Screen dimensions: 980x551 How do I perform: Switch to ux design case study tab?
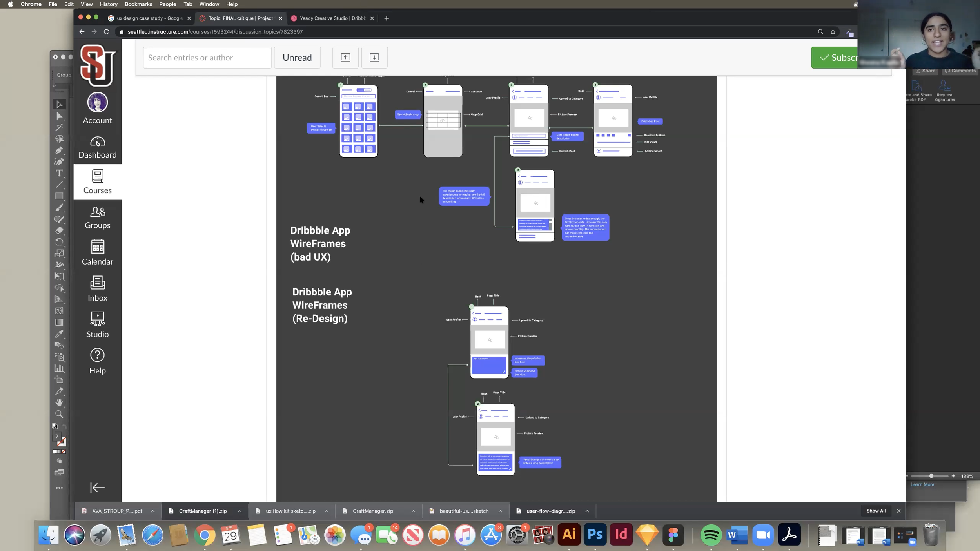pyautogui.click(x=149, y=18)
